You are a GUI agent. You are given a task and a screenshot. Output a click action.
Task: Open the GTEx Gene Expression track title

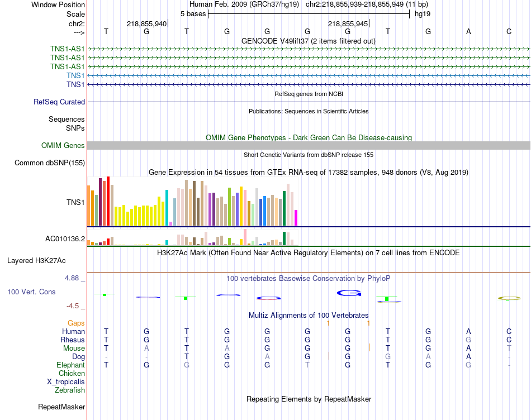309,172
